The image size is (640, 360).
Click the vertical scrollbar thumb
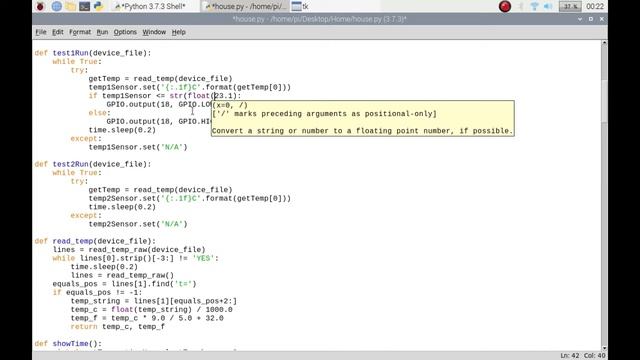604,100
